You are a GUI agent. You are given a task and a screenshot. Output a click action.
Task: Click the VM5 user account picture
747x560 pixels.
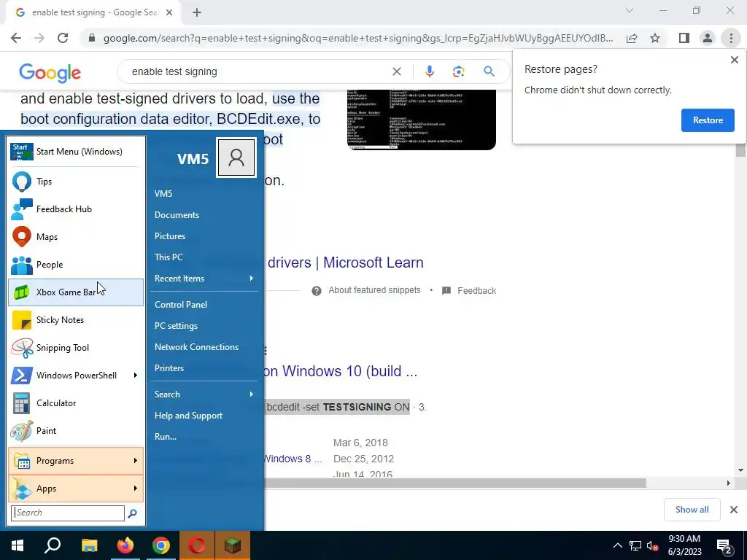tap(236, 157)
